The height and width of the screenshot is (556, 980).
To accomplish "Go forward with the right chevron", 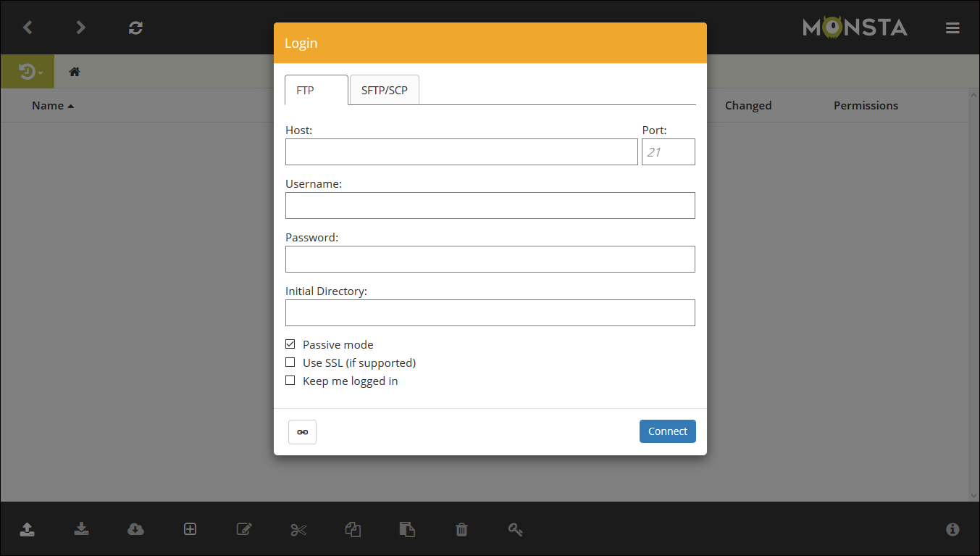I will [x=81, y=28].
